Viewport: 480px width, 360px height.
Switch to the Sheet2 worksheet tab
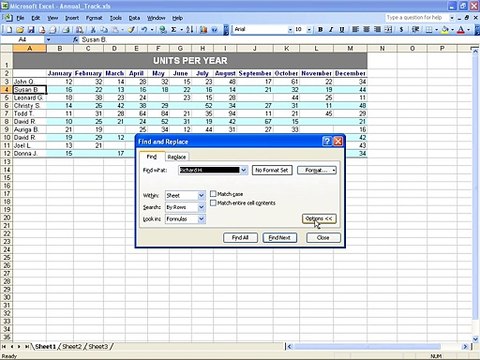click(x=72, y=347)
